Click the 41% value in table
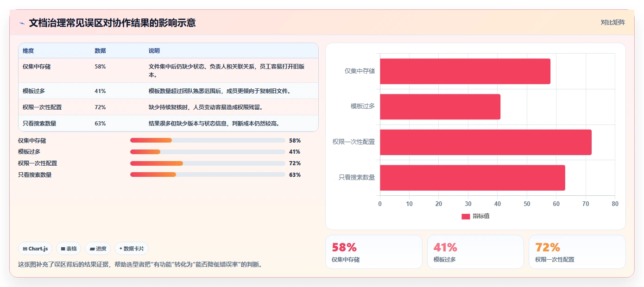644x287 pixels. pyautogui.click(x=100, y=91)
